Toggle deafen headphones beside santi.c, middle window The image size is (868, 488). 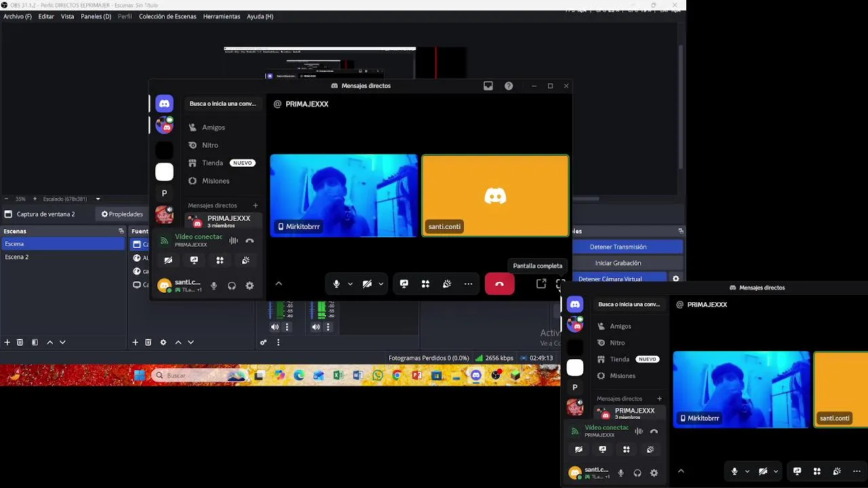(x=232, y=286)
